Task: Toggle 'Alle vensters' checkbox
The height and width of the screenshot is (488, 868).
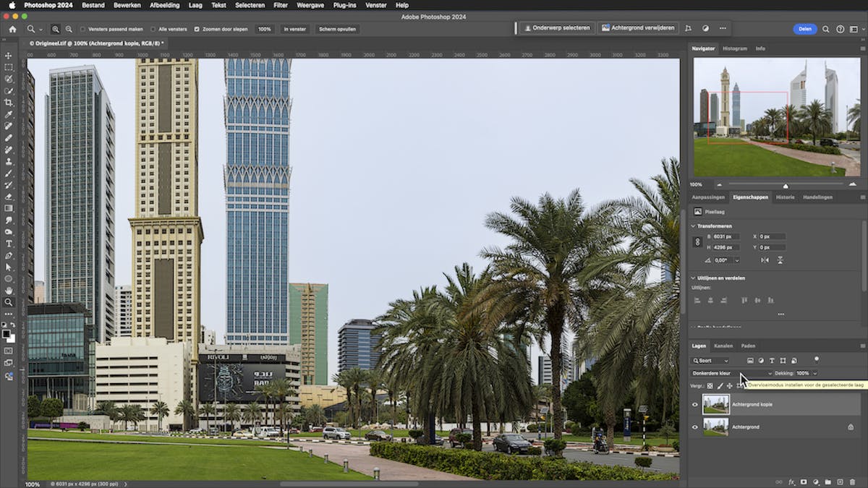Action: point(153,29)
